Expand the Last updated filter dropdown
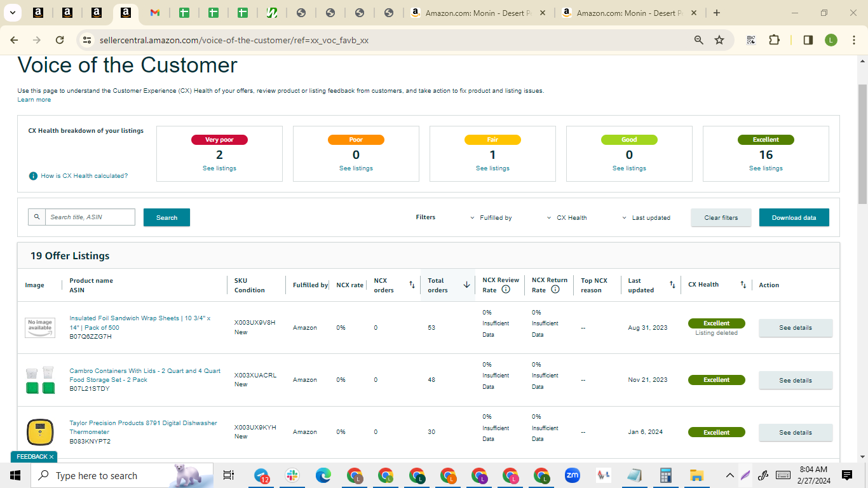This screenshot has width=868, height=488. tap(647, 218)
